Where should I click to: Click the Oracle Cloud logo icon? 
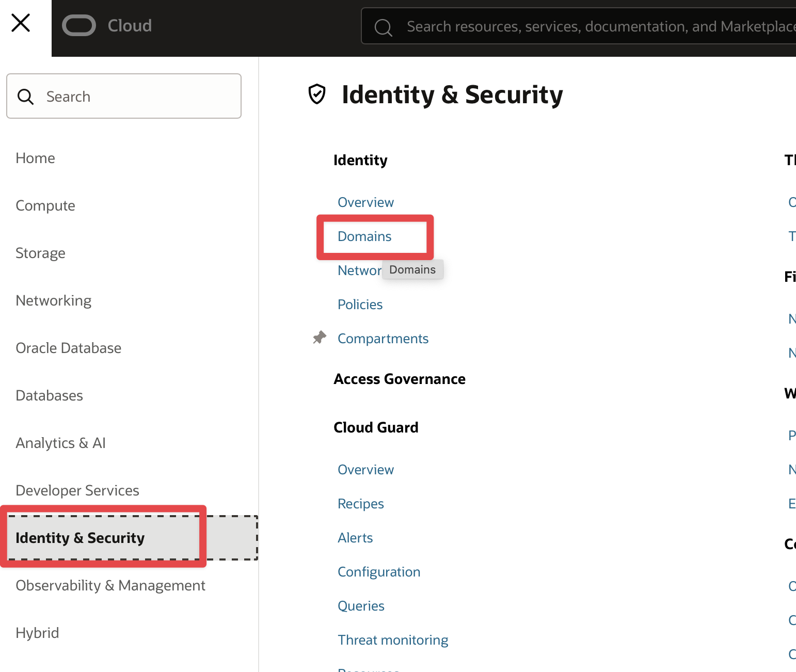(79, 26)
